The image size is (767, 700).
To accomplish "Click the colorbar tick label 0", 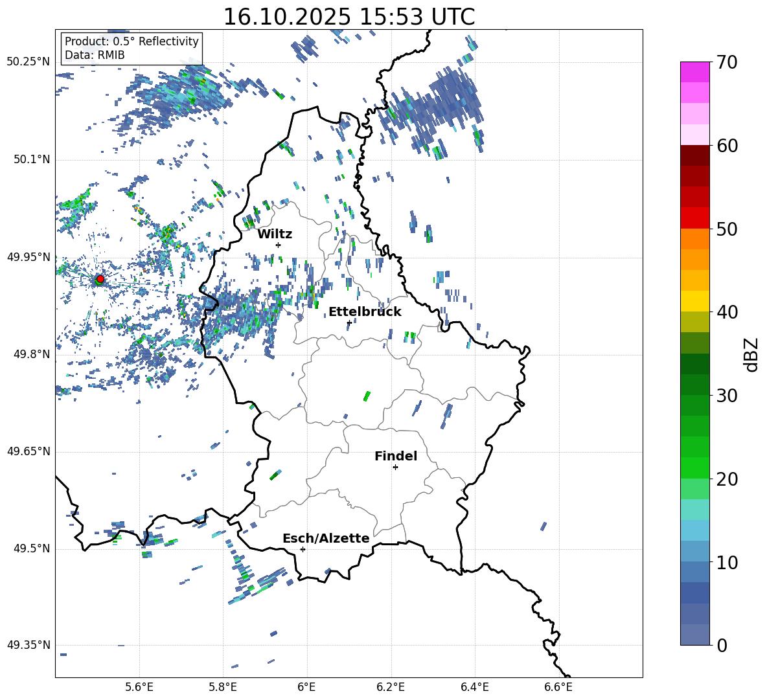I will tap(722, 645).
